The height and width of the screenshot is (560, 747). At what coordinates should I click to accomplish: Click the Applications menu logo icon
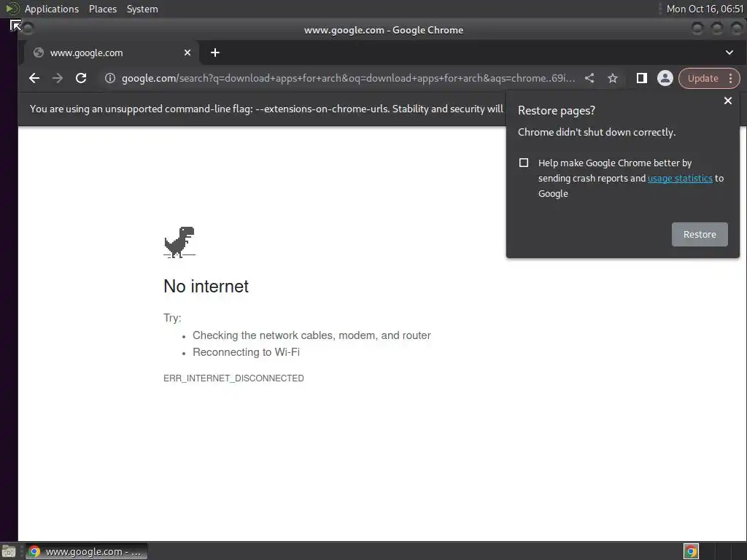tap(12, 9)
